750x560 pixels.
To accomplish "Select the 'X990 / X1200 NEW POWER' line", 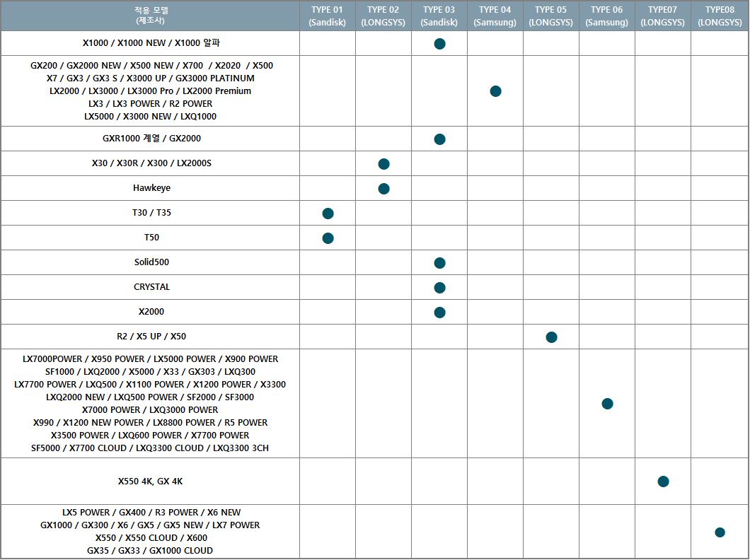I will click(x=150, y=423).
